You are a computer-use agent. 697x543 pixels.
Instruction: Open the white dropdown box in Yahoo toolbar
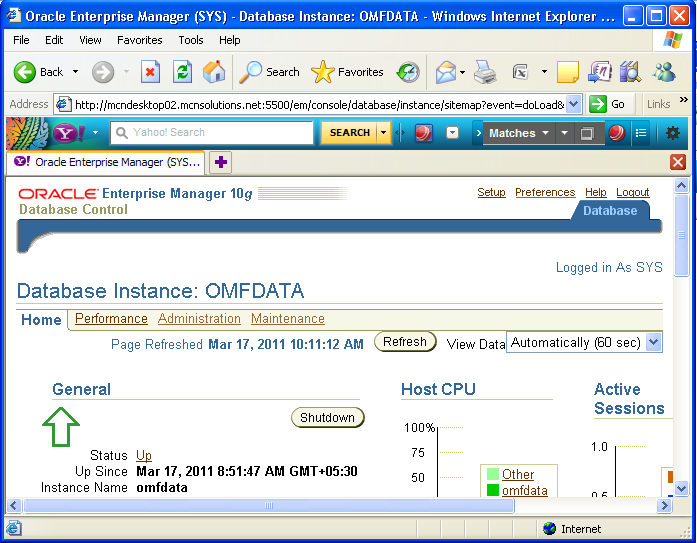452,133
